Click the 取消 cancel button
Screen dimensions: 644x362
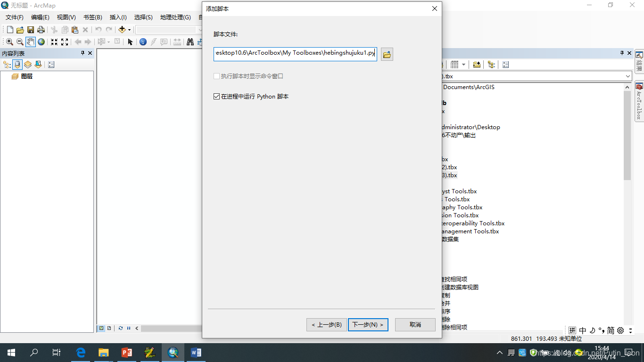pos(415,325)
